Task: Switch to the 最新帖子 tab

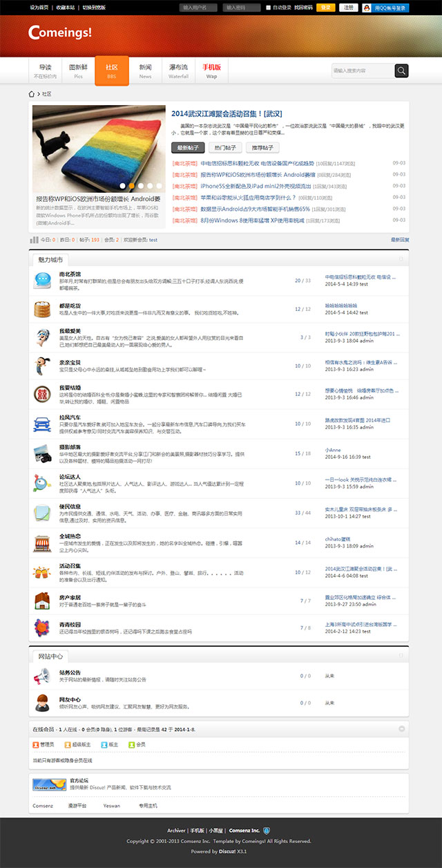Action: pos(188,147)
